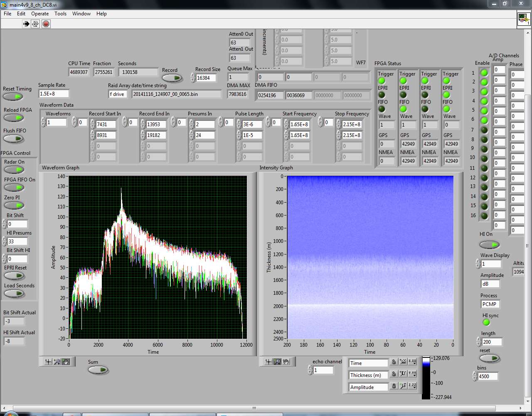The width and height of the screenshot is (532, 416).
Task: Open the Tools menu
Action: (60, 14)
